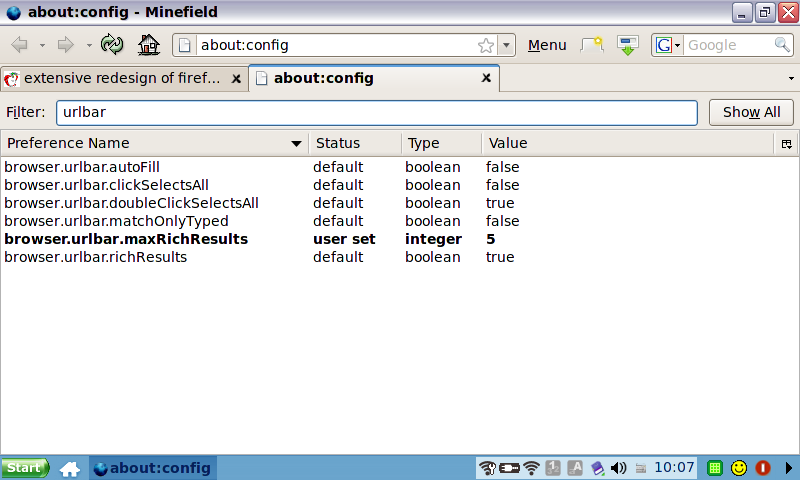Click the green grid tray icon
This screenshot has height=480, width=800.
point(715,468)
